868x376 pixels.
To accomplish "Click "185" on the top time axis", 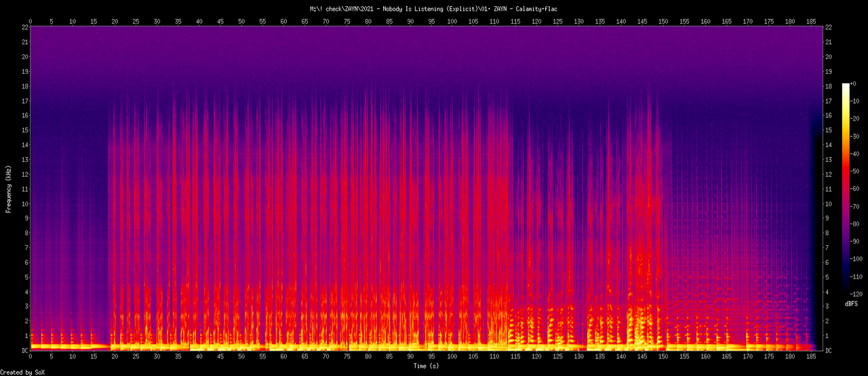I will pos(810,22).
